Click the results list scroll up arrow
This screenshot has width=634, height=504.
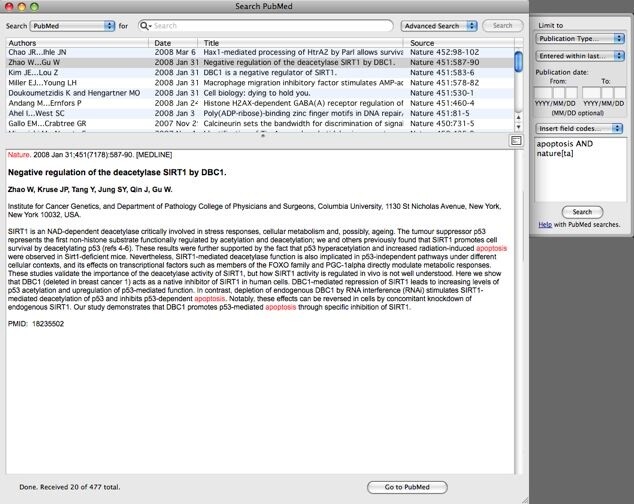518,117
